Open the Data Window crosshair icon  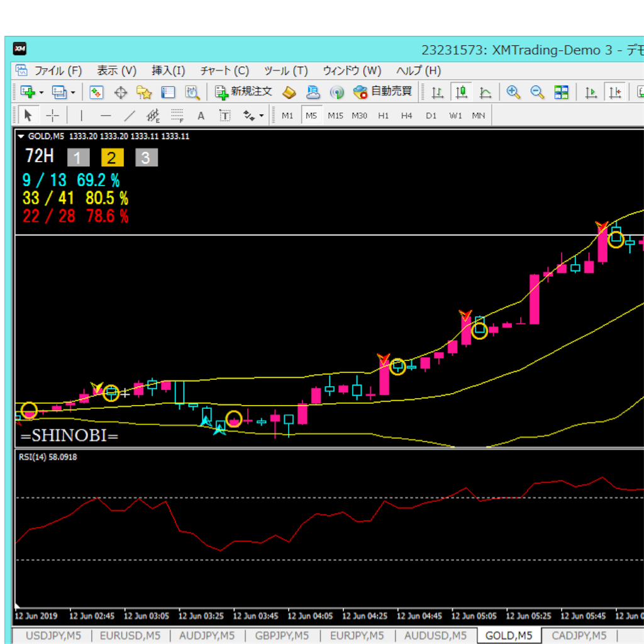tap(120, 92)
